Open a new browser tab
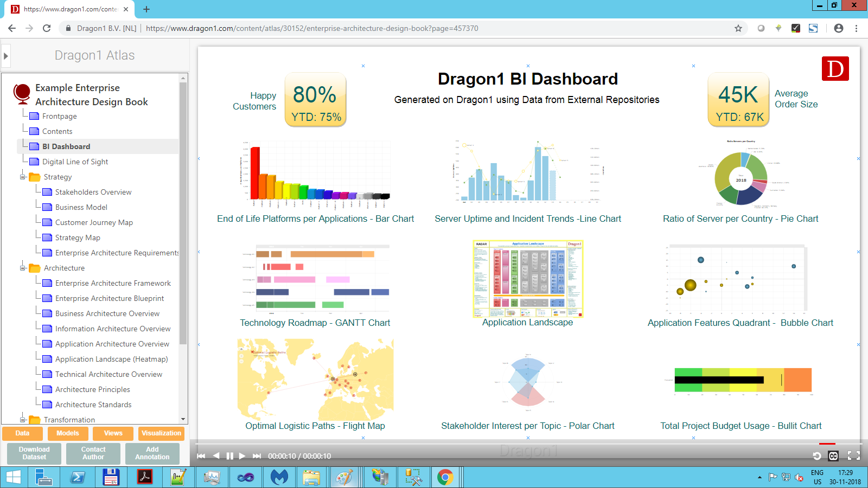Image resolution: width=868 pixels, height=488 pixels. (146, 9)
